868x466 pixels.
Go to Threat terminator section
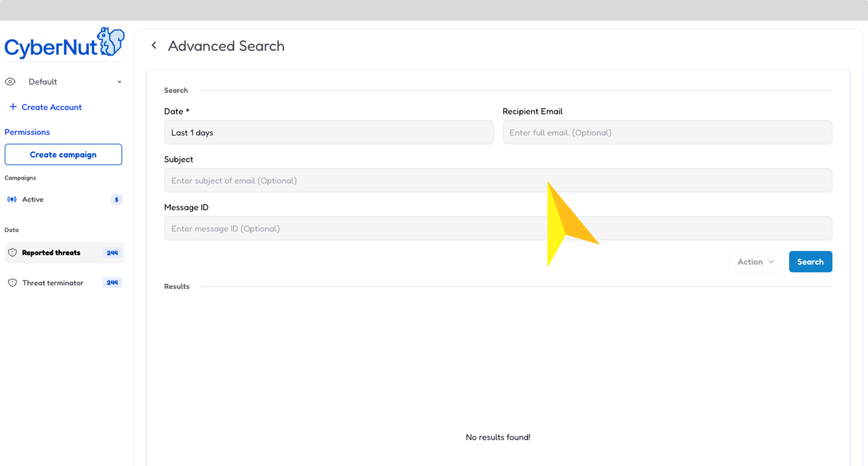(53, 283)
